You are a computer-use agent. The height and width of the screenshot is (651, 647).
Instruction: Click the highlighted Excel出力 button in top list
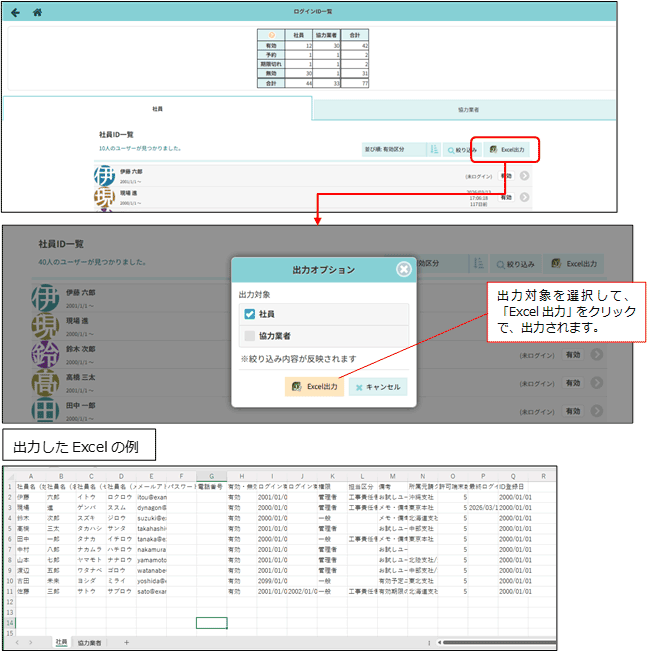click(x=507, y=149)
